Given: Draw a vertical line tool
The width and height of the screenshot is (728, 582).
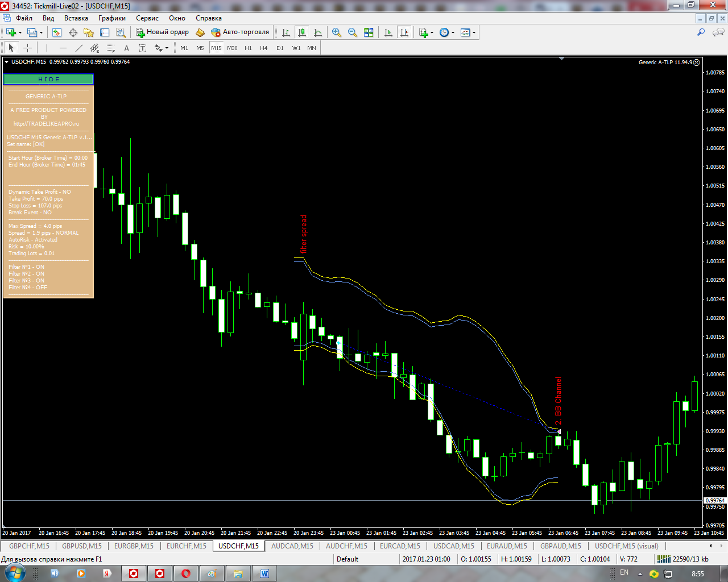Looking at the screenshot, I should tap(47, 48).
